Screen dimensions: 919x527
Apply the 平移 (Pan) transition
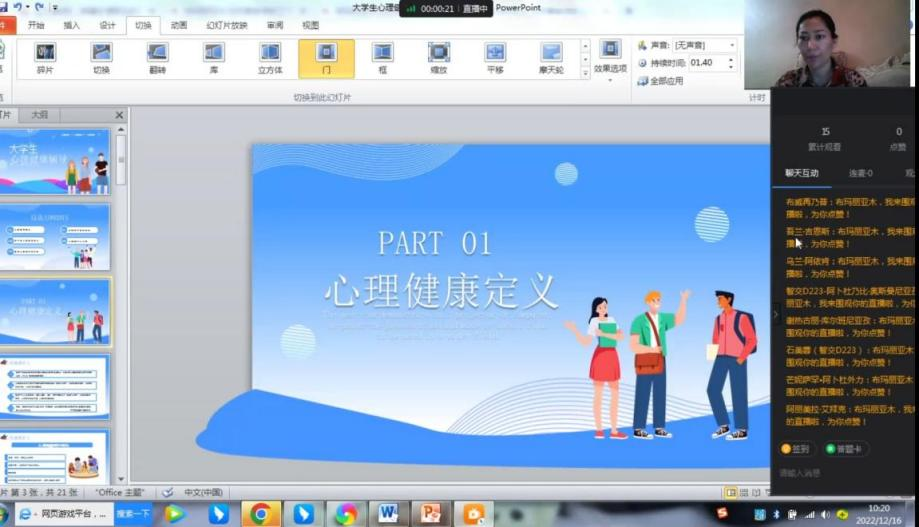pyautogui.click(x=495, y=58)
